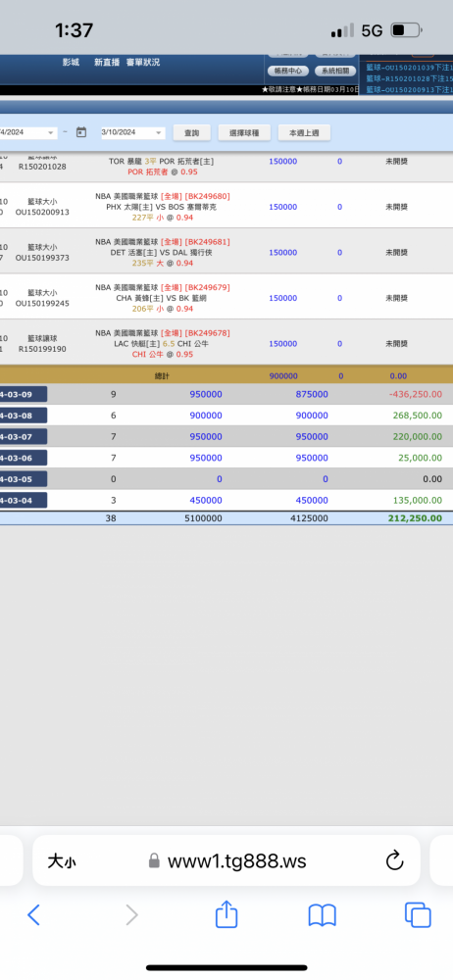The image size is (453, 980).
Task: Click the 選擇球種 button
Action: (240, 132)
